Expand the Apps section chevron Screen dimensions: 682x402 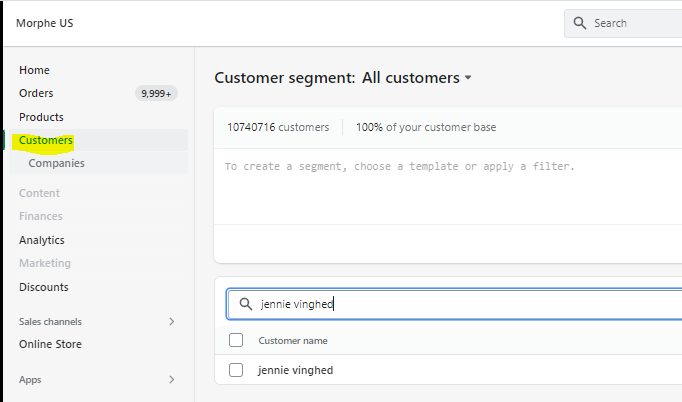(x=171, y=379)
